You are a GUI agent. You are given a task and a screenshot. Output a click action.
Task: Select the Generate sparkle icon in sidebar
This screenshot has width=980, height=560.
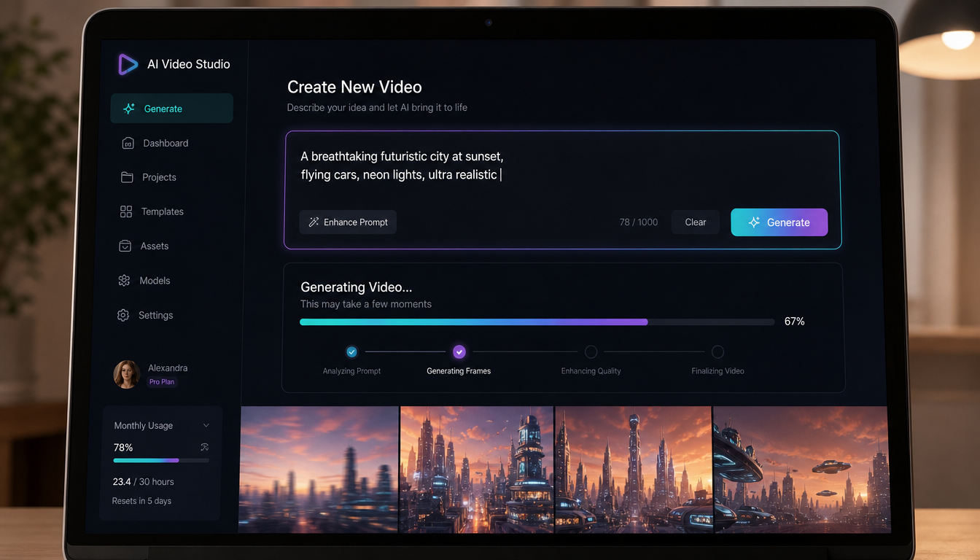coord(129,109)
